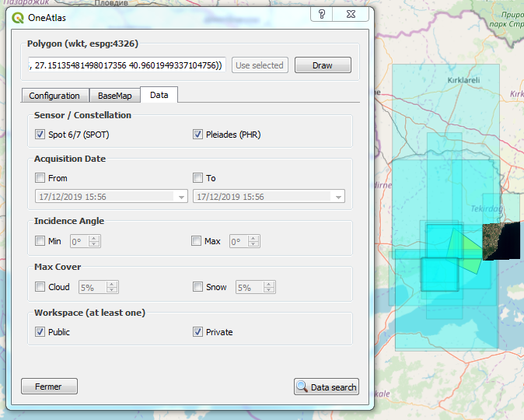Viewport: 524px width, 420px height.
Task: Decrease the Min incidence angle value
Action: tap(94, 243)
